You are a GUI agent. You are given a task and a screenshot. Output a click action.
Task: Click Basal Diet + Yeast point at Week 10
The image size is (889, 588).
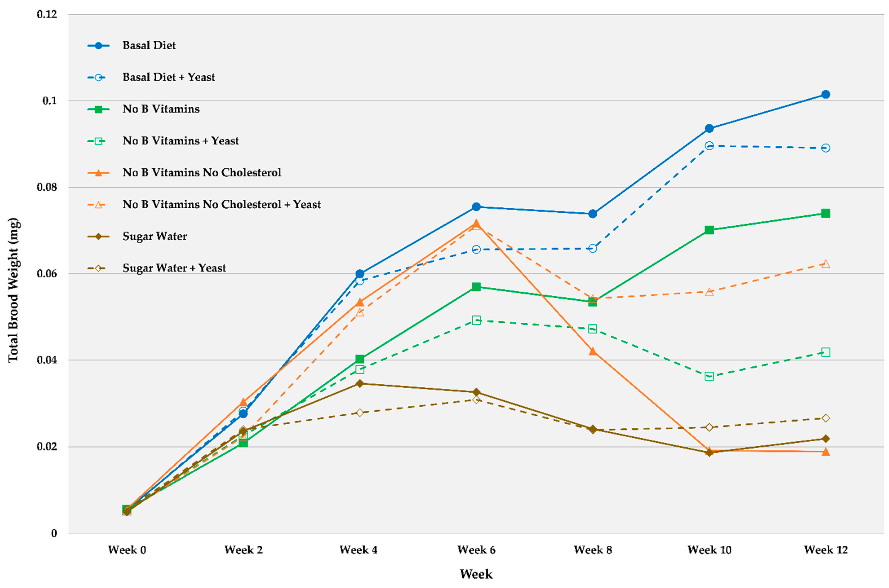point(709,146)
